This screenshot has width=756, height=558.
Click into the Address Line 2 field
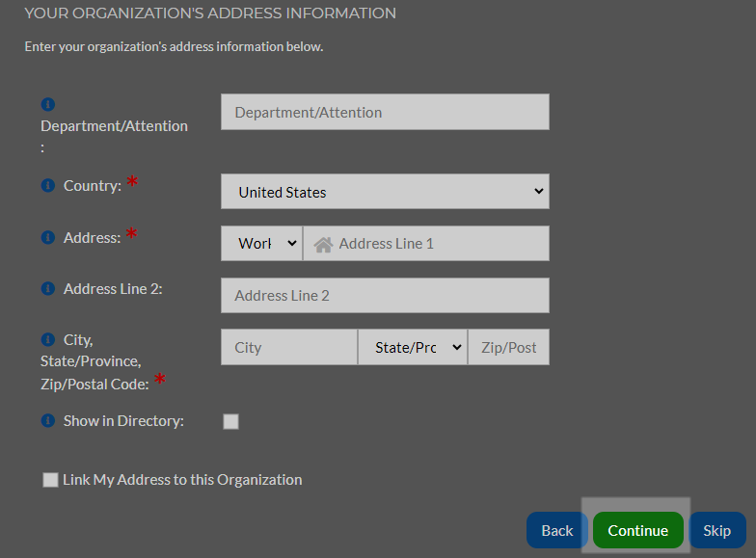[385, 295]
